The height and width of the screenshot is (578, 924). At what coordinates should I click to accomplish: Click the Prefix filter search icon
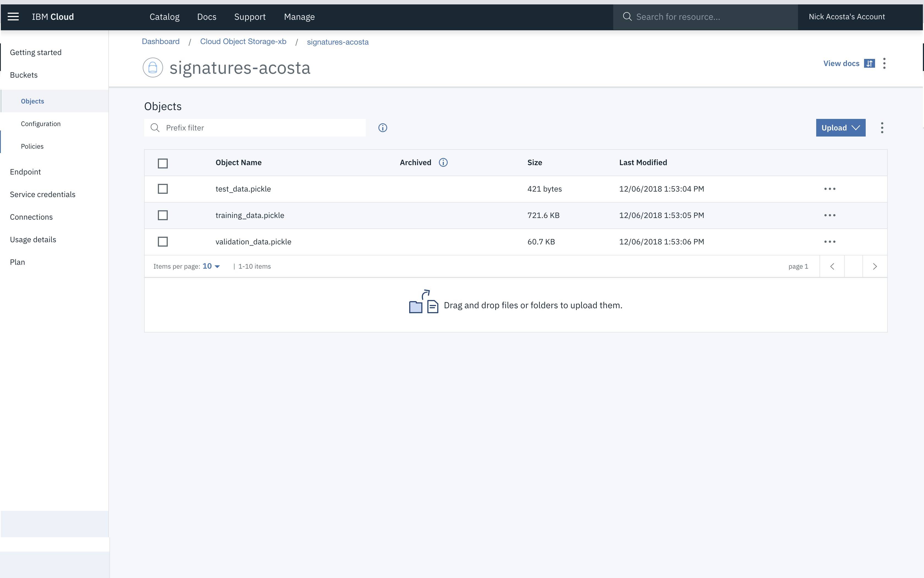tap(155, 128)
